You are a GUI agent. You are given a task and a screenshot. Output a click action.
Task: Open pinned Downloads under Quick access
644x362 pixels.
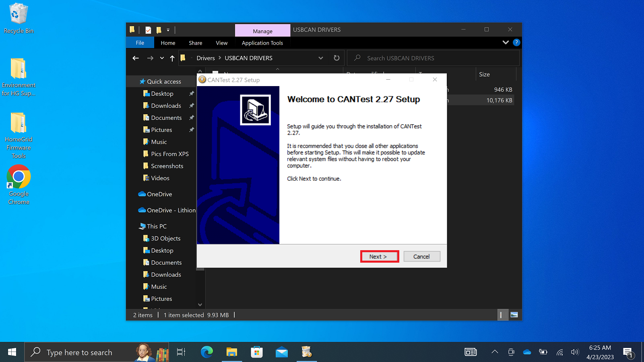pos(166,105)
